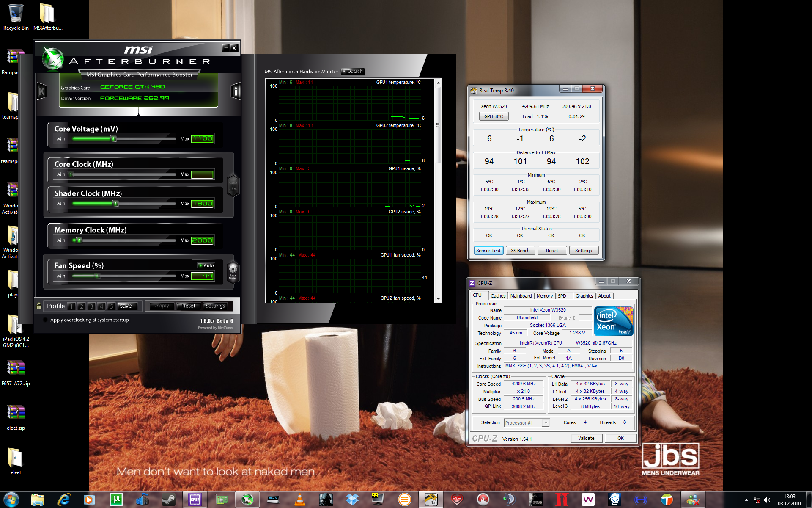Screen dimensions: 812x508
Task: Toggle the profile lock padlock icon
Action: [x=39, y=306]
